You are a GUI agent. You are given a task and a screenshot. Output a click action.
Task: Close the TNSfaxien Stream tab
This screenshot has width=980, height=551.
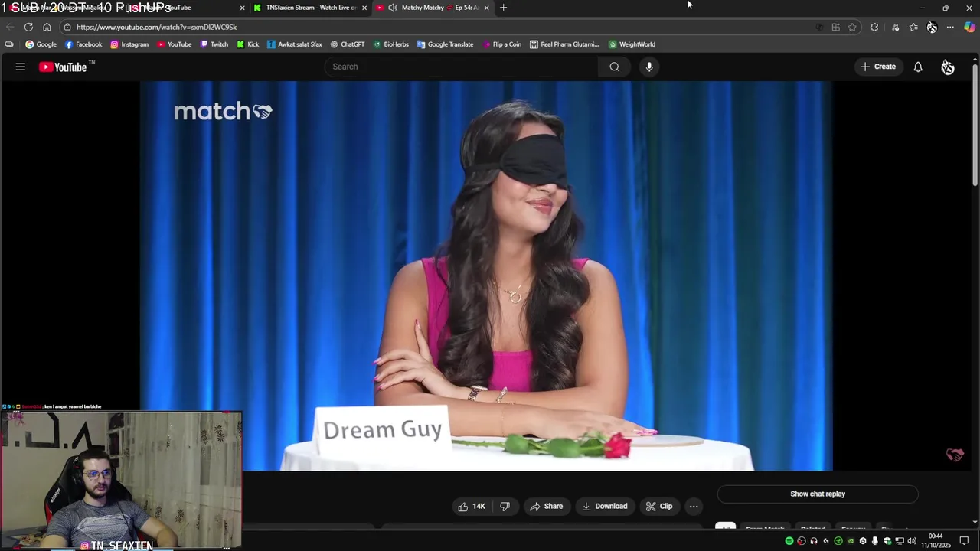(364, 8)
